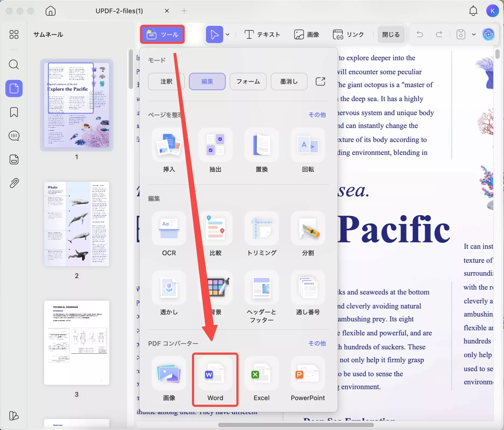Open the sidebar grid overview icon
Image resolution: width=504 pixels, height=430 pixels.
[x=14, y=34]
